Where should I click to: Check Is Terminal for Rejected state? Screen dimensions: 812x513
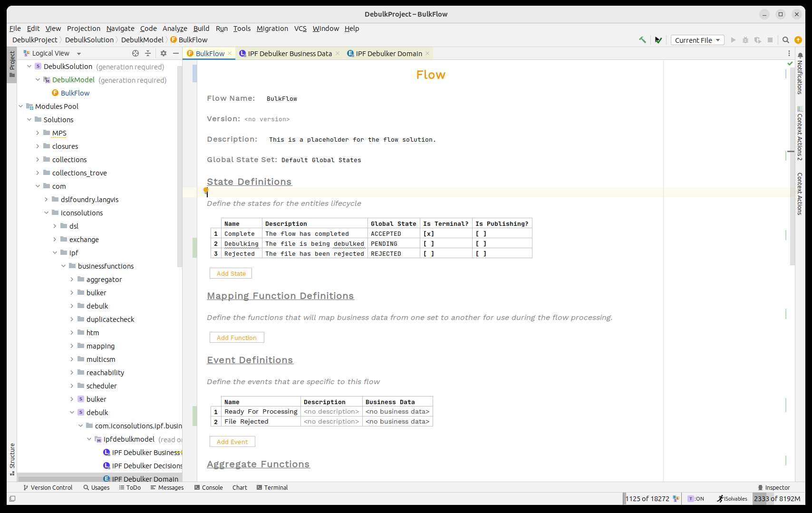click(428, 254)
